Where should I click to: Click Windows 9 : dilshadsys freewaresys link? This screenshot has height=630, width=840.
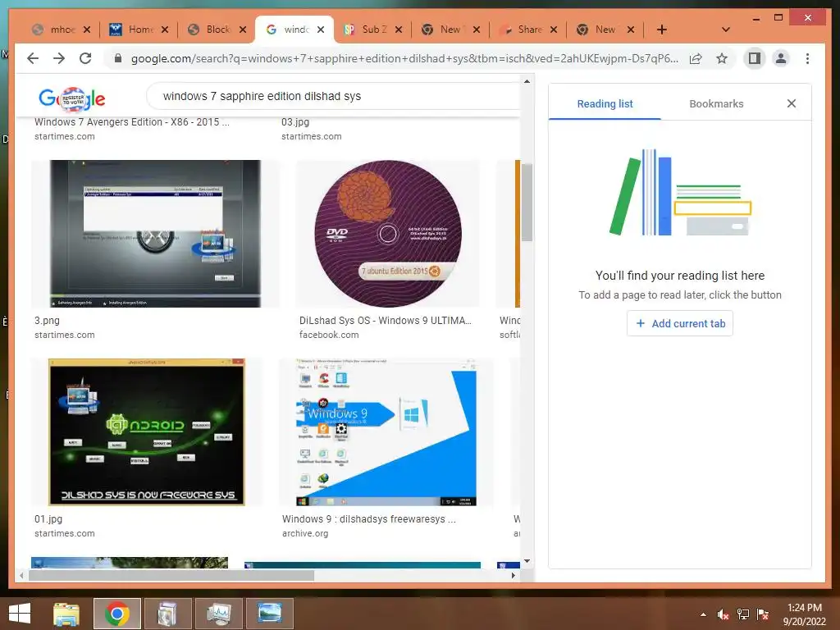click(x=368, y=519)
